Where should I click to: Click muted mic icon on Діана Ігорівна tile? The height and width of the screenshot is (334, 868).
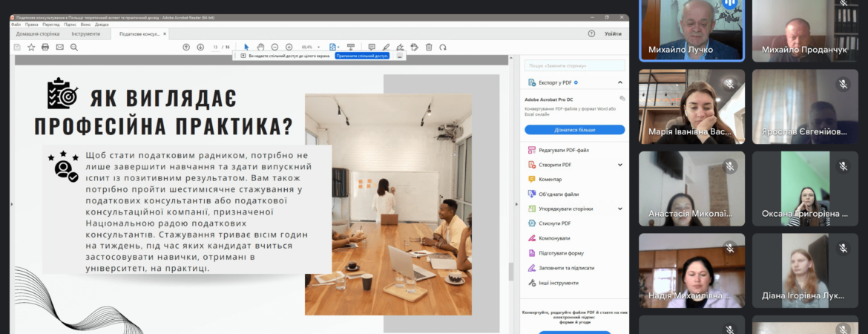click(843, 248)
